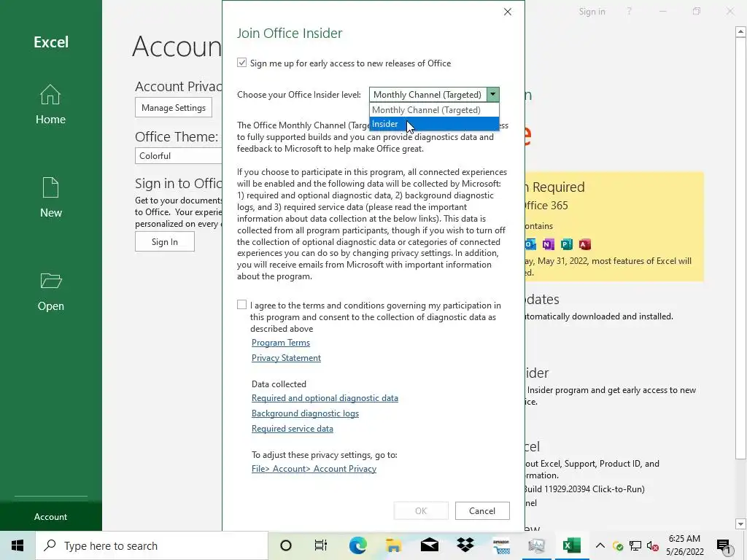The height and width of the screenshot is (560, 747).
Task: Click Sign in at Excel title bar
Action: 592,12
